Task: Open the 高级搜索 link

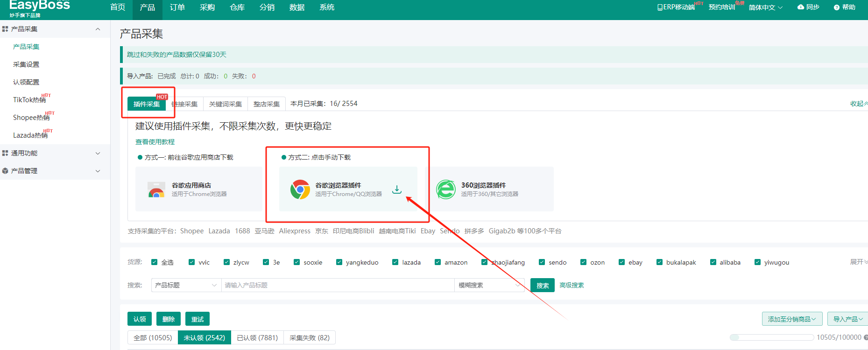Action: [572, 285]
